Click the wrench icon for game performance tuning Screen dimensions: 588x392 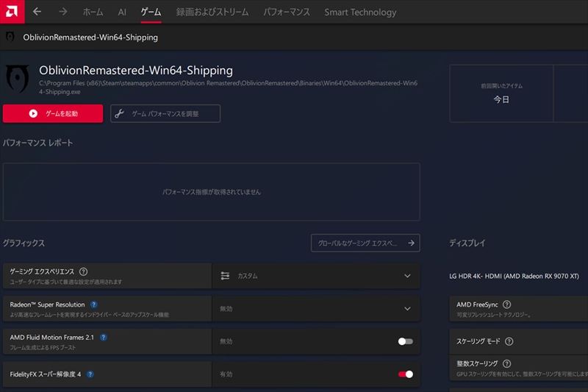click(x=119, y=114)
